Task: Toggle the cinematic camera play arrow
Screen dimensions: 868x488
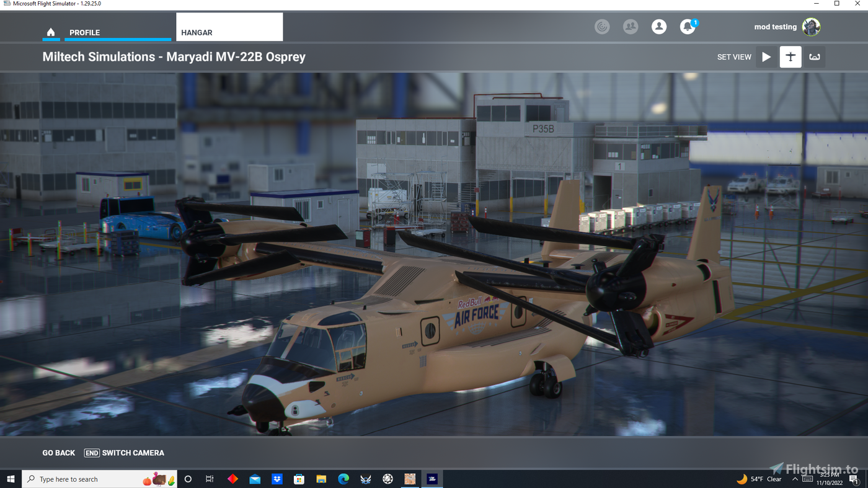Action: (766, 56)
